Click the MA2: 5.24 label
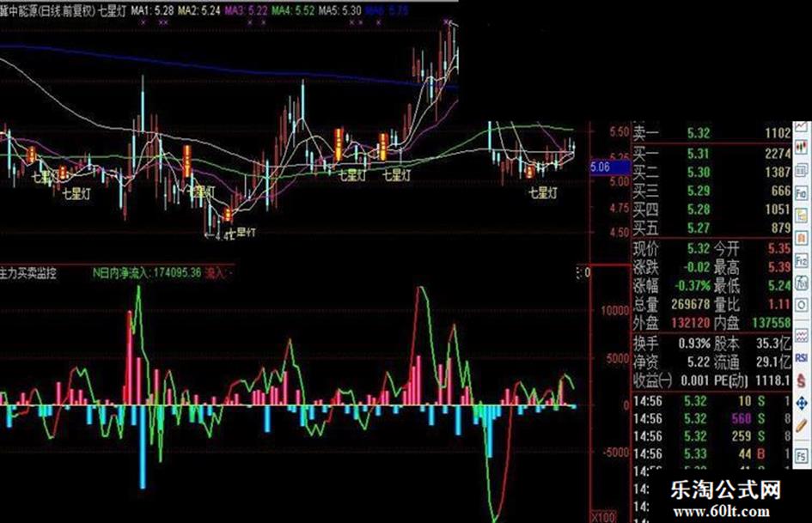Image resolution: width=812 pixels, height=523 pixels. (x=198, y=10)
